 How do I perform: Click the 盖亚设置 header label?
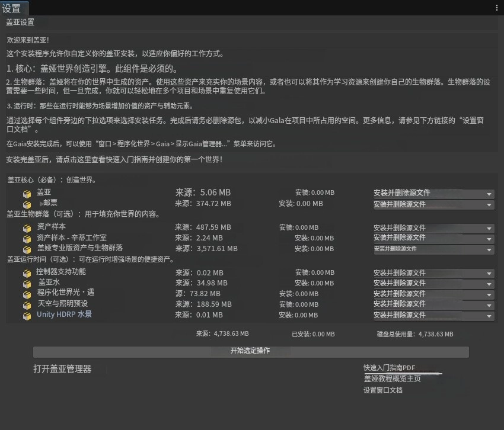[20, 22]
